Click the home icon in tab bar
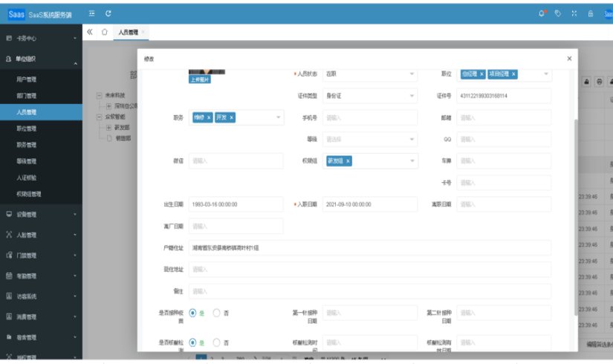This screenshot has width=613, height=364. [105, 33]
